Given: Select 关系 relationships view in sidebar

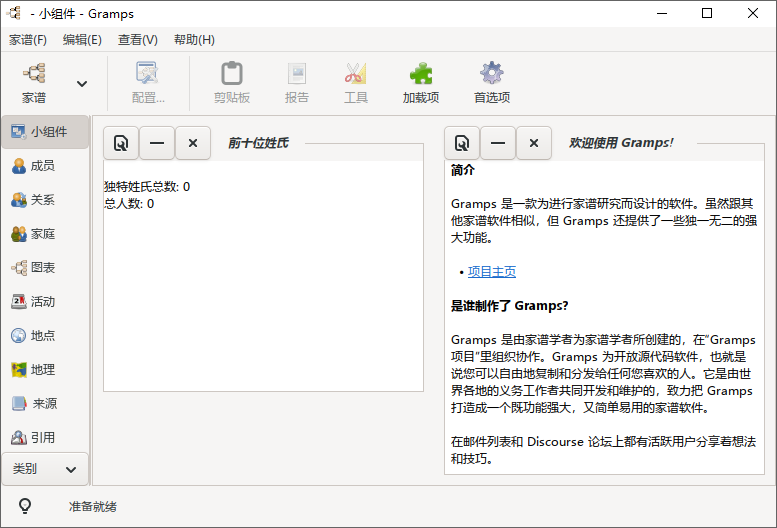Looking at the screenshot, I should (x=45, y=200).
